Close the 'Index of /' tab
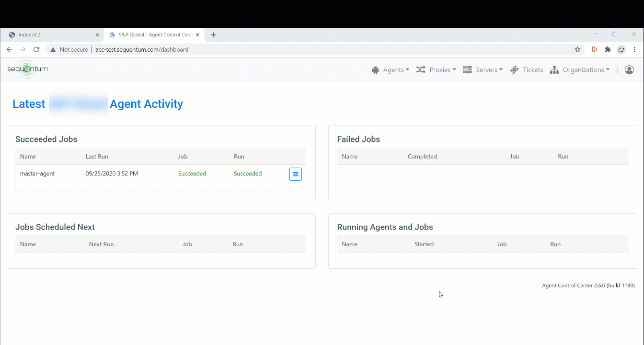Image resolution: width=644 pixels, height=345 pixels. [x=97, y=35]
